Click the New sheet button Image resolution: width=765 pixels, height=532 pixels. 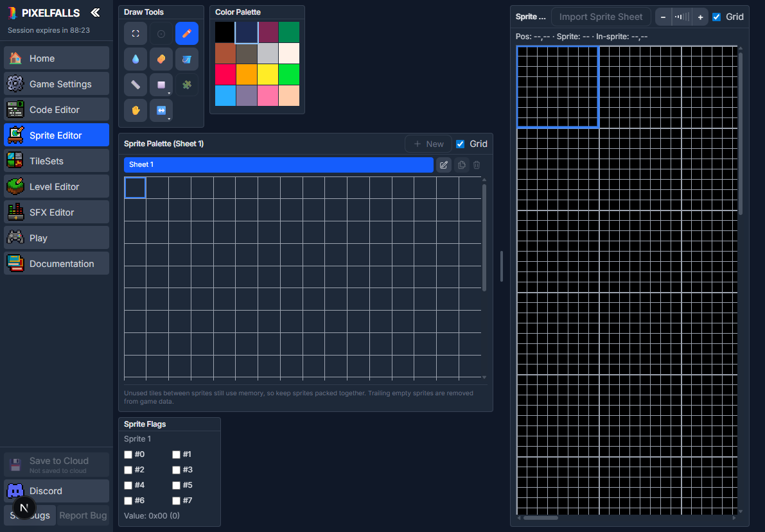428,144
